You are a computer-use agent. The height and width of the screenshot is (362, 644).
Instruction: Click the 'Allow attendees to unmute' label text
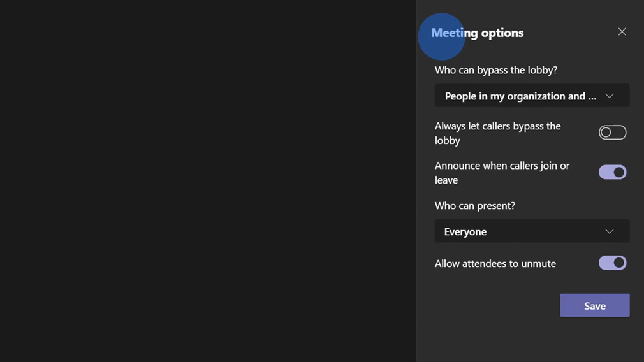click(495, 264)
